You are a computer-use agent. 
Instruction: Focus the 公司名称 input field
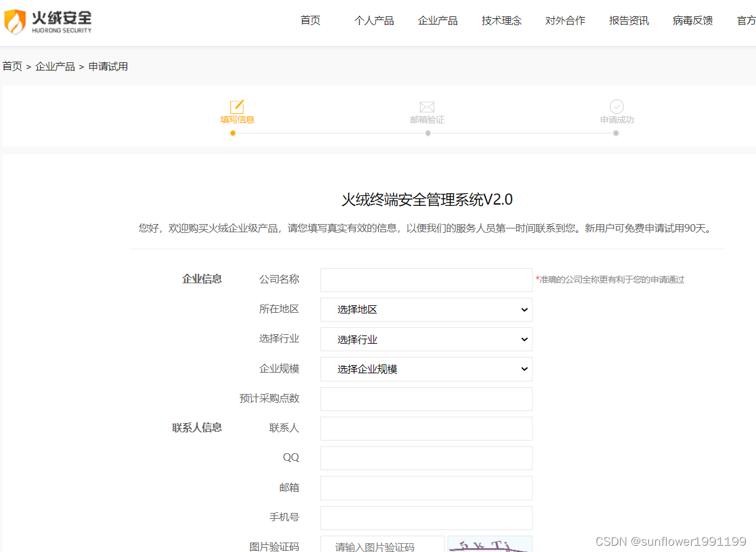pos(426,280)
